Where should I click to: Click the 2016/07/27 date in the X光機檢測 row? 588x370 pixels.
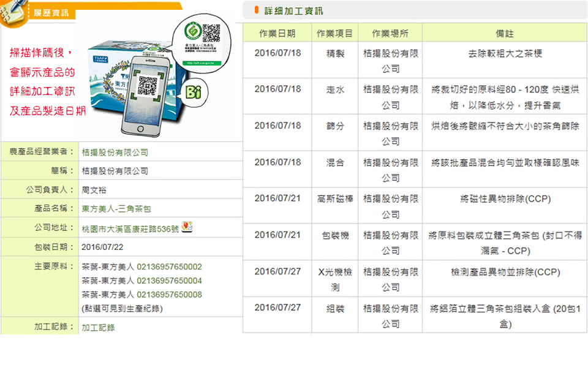click(x=277, y=271)
